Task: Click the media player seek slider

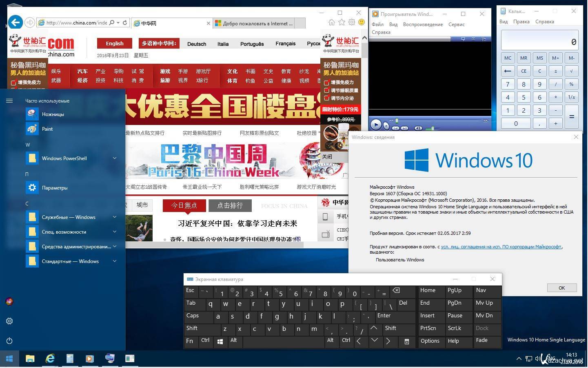Action: (441, 121)
